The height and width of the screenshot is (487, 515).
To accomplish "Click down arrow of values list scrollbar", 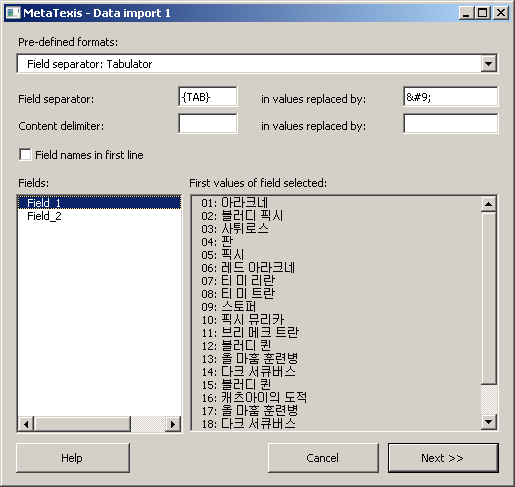I will 489,422.
